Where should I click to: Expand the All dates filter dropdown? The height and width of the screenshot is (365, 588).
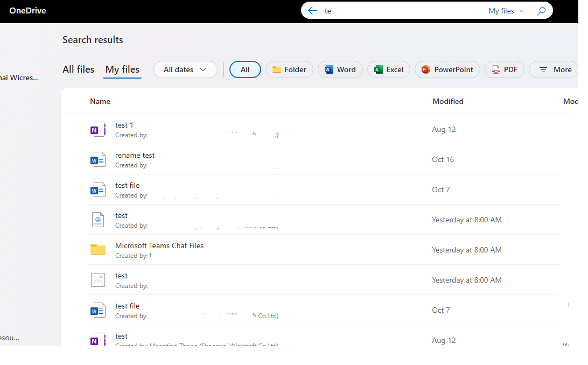[x=185, y=69]
